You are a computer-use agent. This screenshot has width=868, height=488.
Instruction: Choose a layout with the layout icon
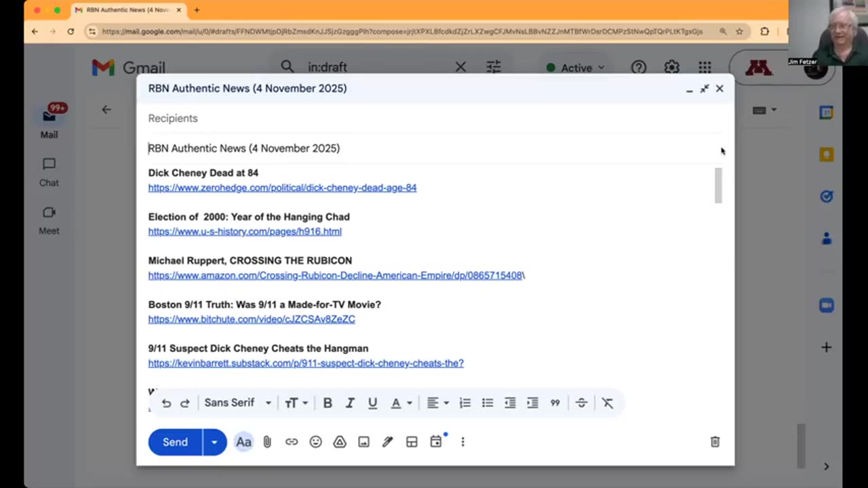[412, 442]
